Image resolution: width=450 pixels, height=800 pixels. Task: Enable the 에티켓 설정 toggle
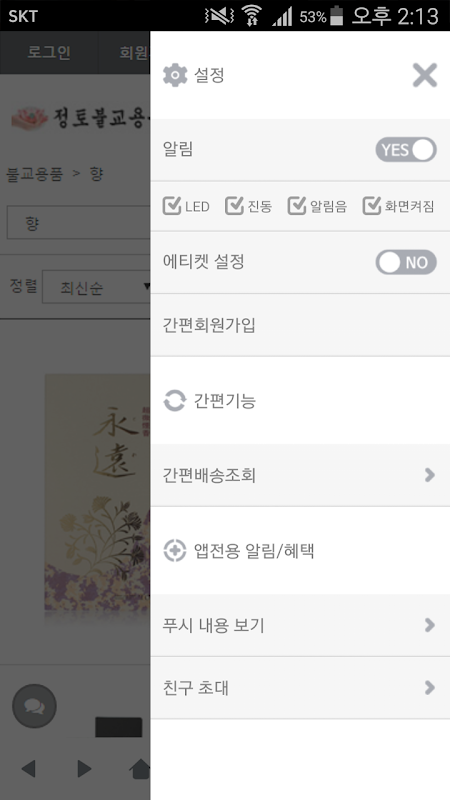pyautogui.click(x=406, y=262)
